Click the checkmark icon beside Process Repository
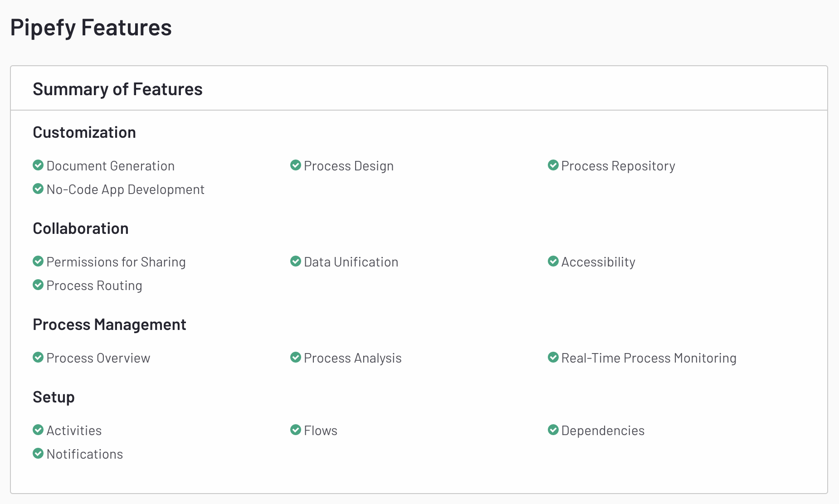839x504 pixels. [553, 165]
